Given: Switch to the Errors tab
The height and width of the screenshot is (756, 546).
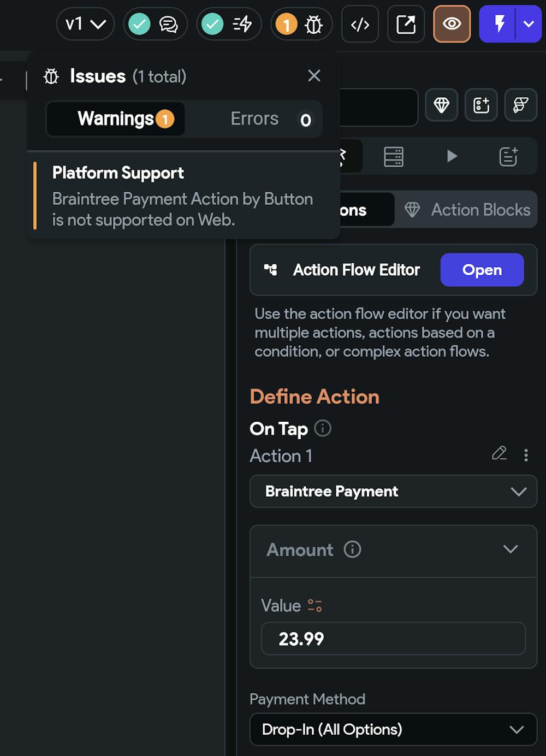Looking at the screenshot, I should 254,119.
